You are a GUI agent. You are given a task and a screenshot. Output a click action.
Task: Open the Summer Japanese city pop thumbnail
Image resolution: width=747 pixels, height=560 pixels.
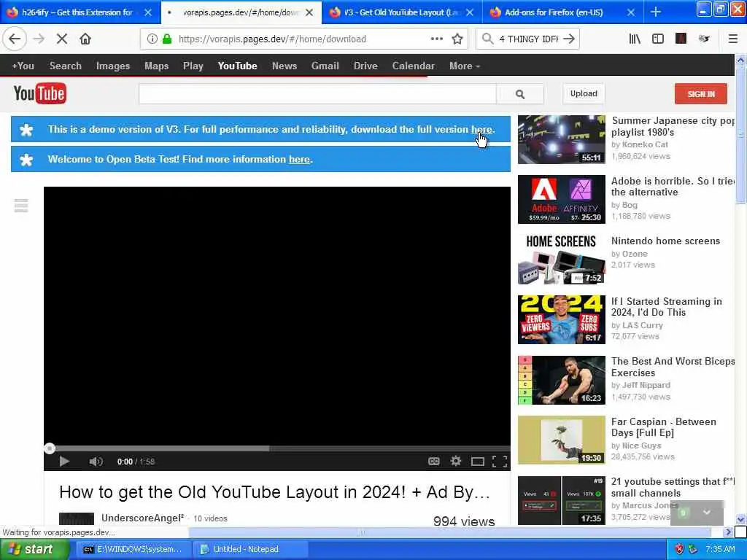561,139
